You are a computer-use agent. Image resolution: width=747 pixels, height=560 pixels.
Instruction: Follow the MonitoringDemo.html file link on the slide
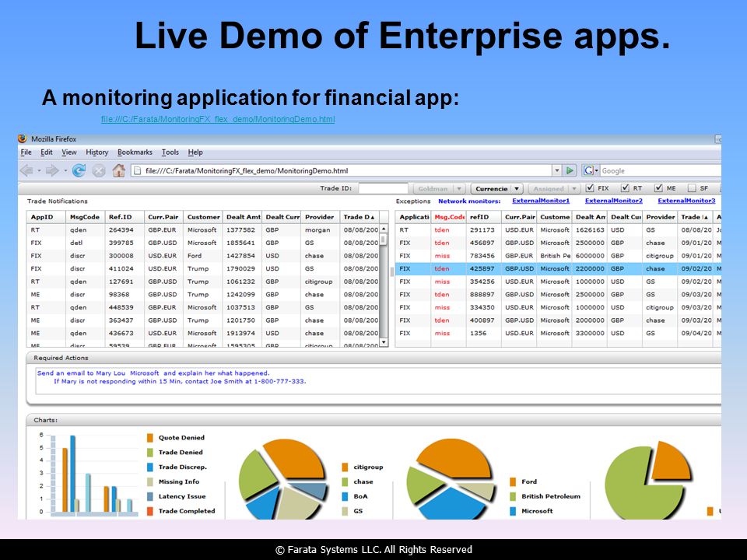coord(218,119)
